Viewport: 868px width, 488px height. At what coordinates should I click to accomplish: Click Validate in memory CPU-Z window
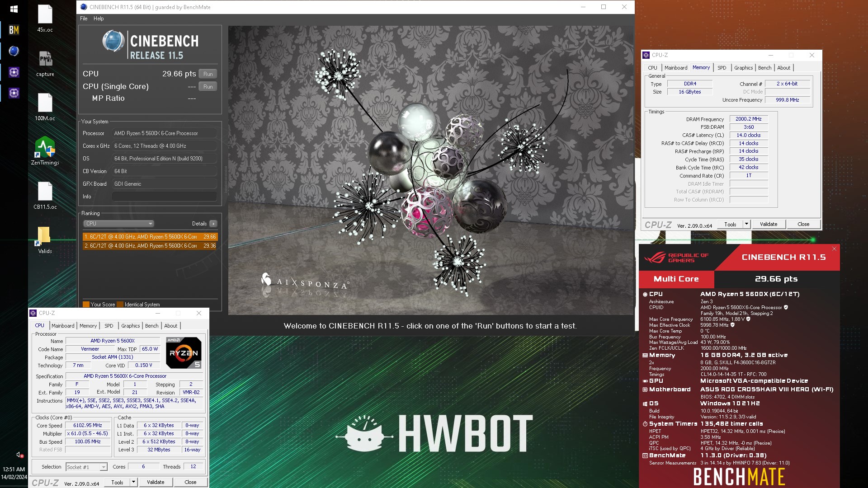pyautogui.click(x=769, y=224)
